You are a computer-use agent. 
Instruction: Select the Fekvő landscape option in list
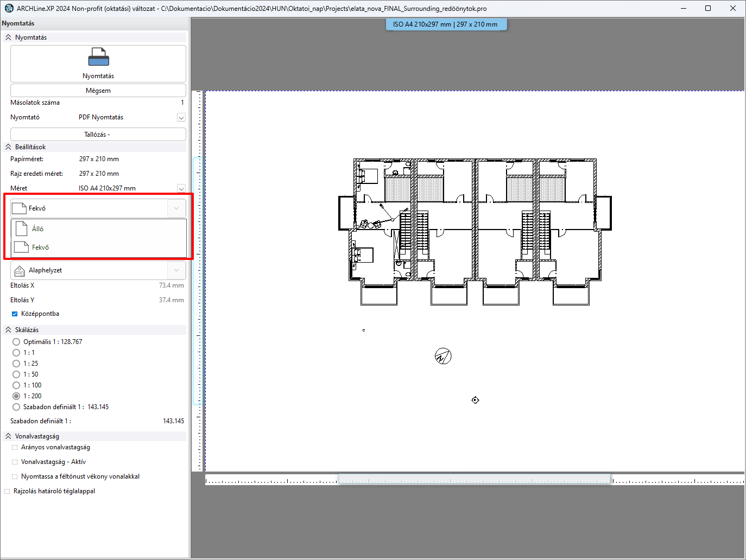40,247
